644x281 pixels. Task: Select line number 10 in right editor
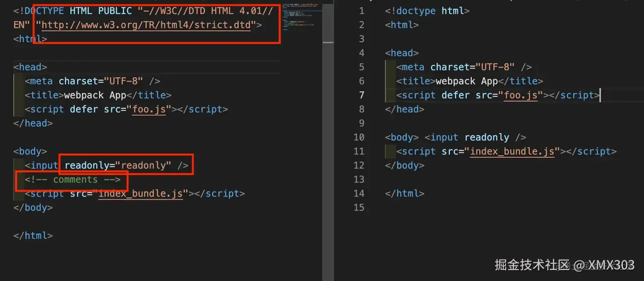tap(359, 137)
